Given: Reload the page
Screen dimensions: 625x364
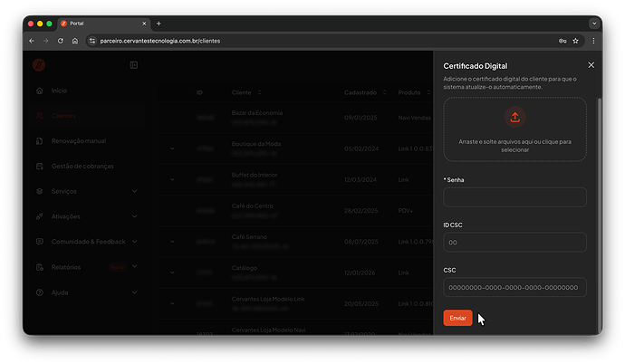Looking at the screenshot, I should click(61, 41).
